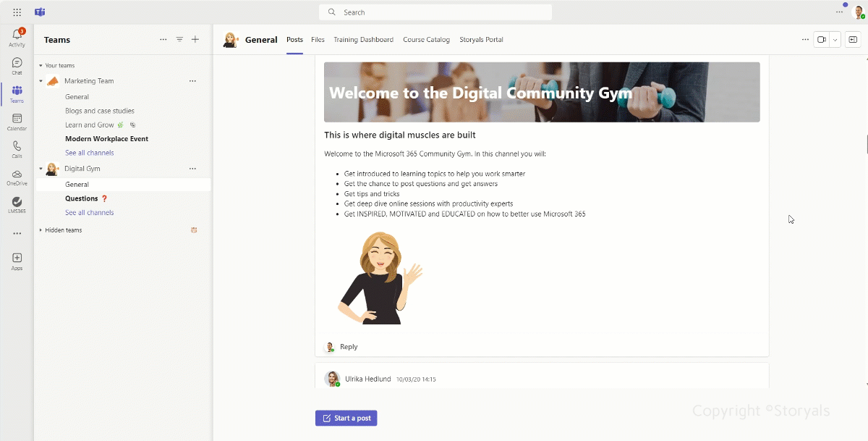Collapse the Your teams section
Image resolution: width=868 pixels, height=441 pixels.
coord(41,66)
